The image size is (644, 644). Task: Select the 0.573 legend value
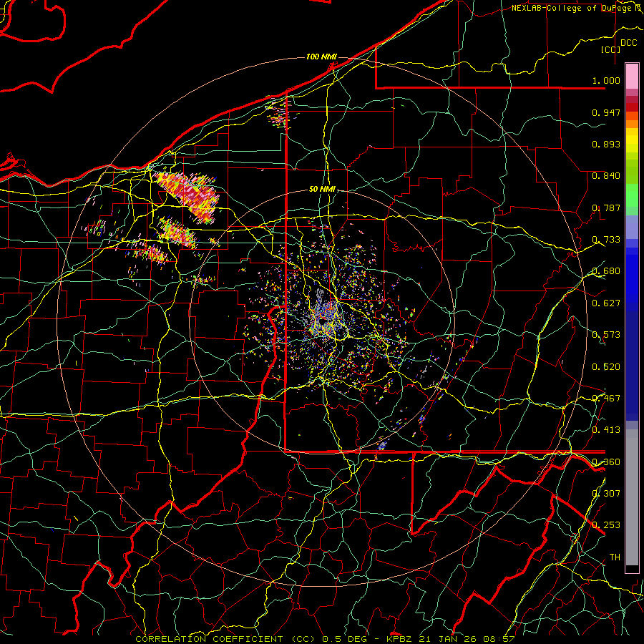pyautogui.click(x=606, y=335)
